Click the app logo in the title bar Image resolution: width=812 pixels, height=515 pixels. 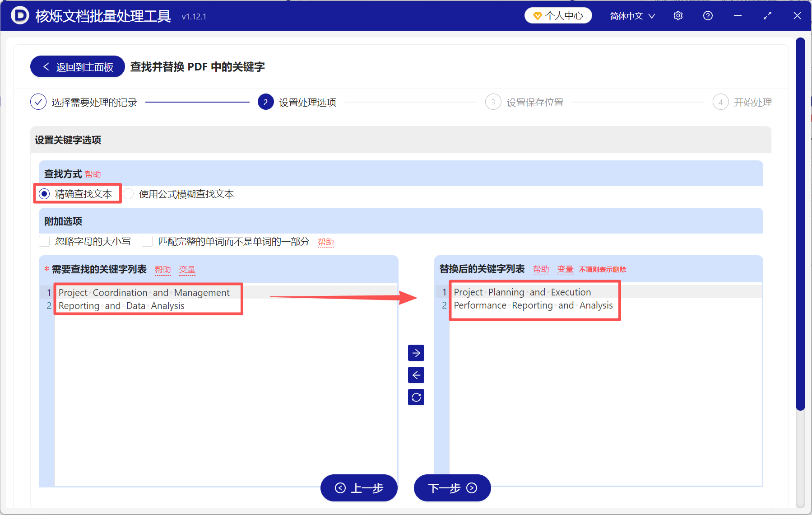point(19,15)
